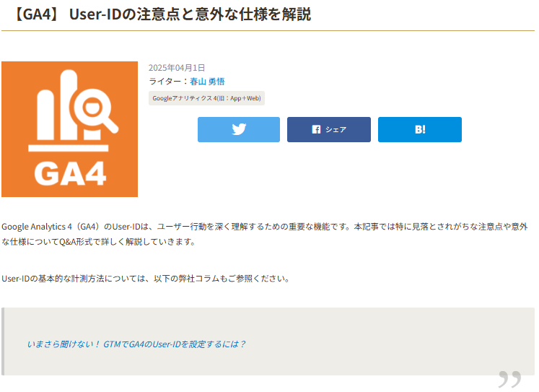Click the ライター： label text

coord(168,82)
